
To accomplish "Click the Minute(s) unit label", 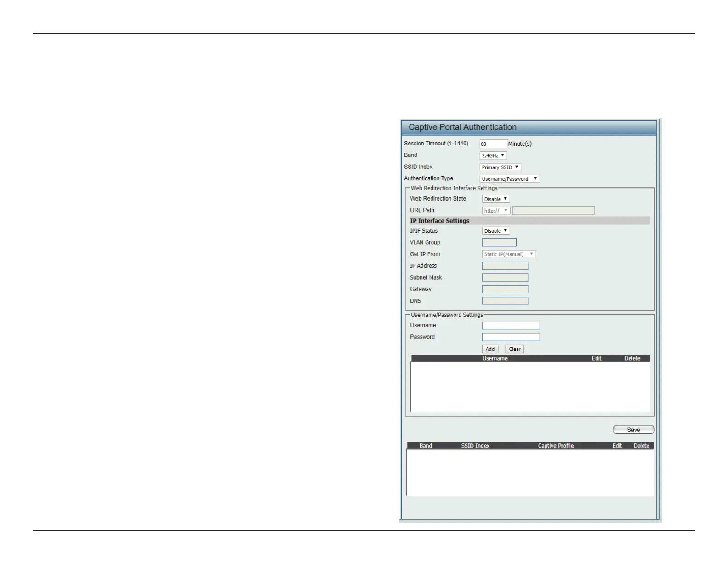I will pos(520,144).
